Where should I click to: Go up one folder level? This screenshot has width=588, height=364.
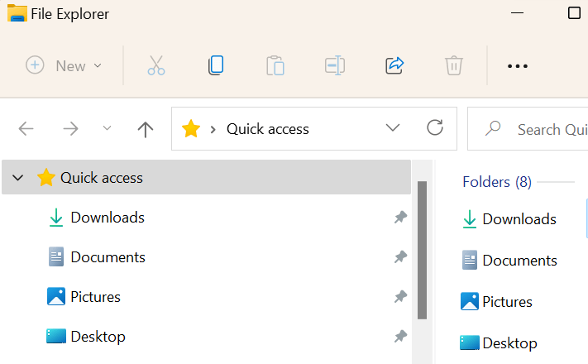[146, 128]
